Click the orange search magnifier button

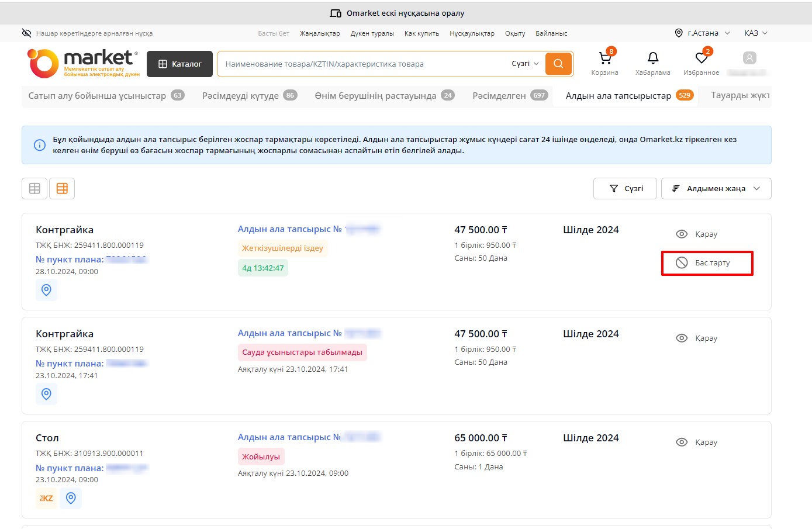[558, 64]
